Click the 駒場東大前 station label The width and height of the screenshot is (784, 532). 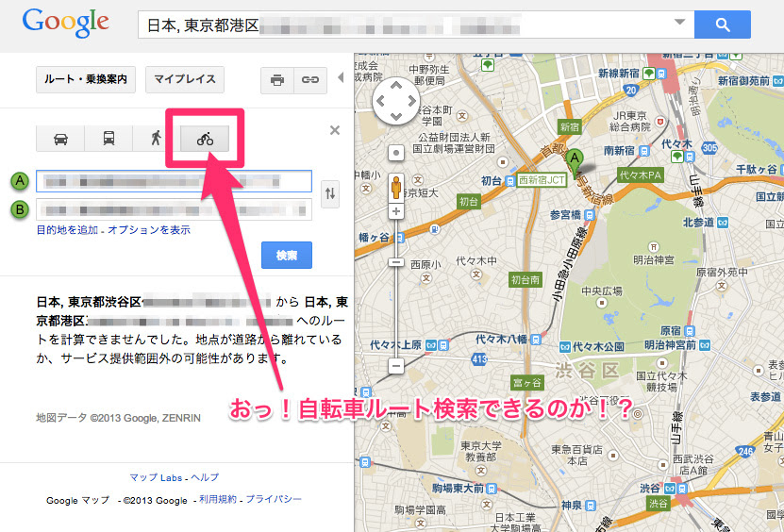458,488
